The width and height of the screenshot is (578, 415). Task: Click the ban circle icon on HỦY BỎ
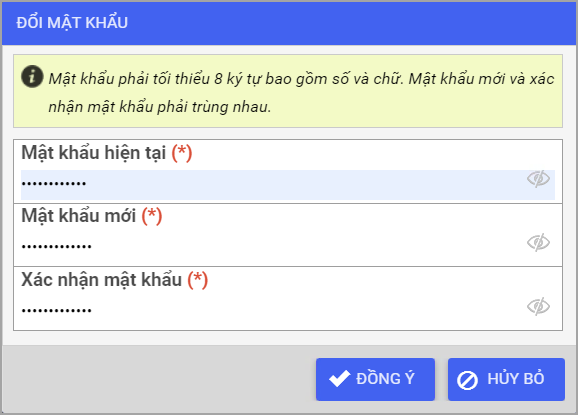coord(467,380)
